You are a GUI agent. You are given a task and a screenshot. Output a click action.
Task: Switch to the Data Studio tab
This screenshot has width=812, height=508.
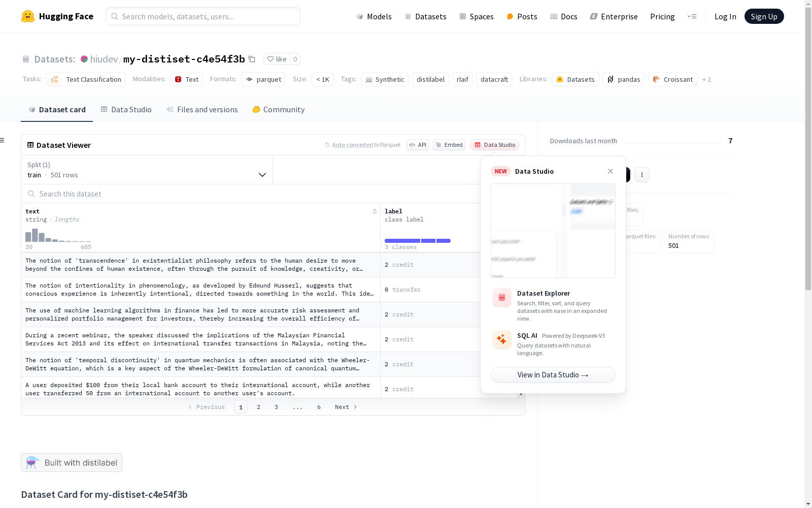tap(126, 110)
